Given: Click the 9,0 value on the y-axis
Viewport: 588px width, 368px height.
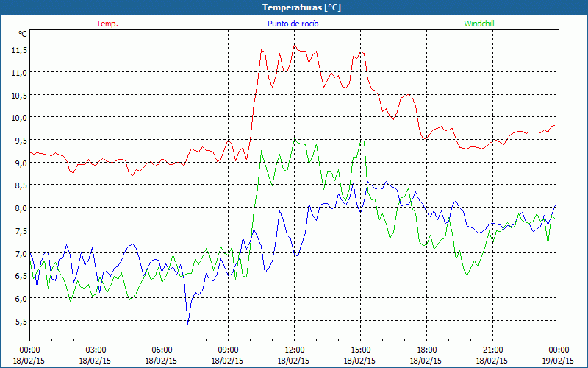Looking at the screenshot, I should pos(21,163).
